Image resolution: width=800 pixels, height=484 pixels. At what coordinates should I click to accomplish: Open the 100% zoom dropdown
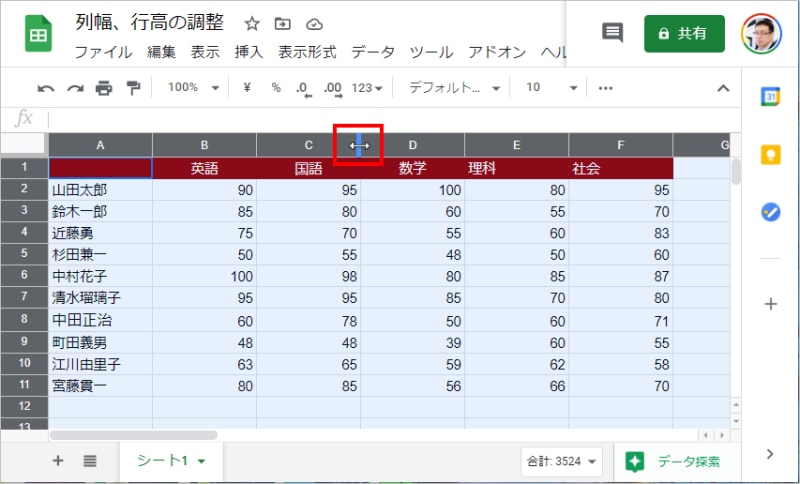tap(193, 88)
